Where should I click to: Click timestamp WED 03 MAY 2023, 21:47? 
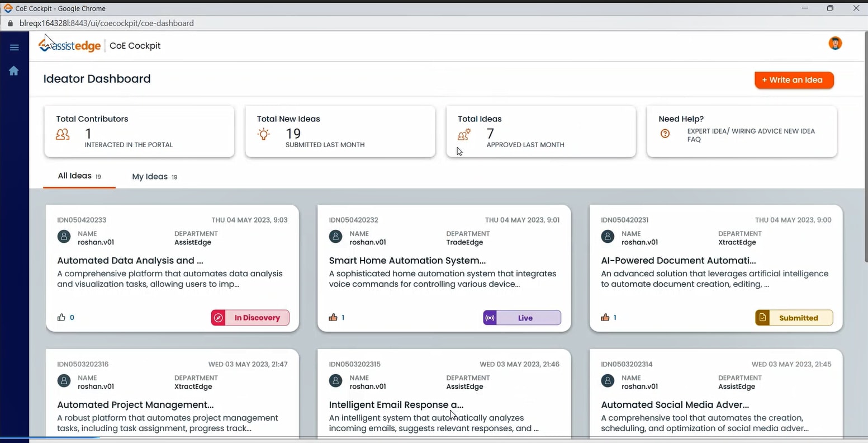(248, 364)
